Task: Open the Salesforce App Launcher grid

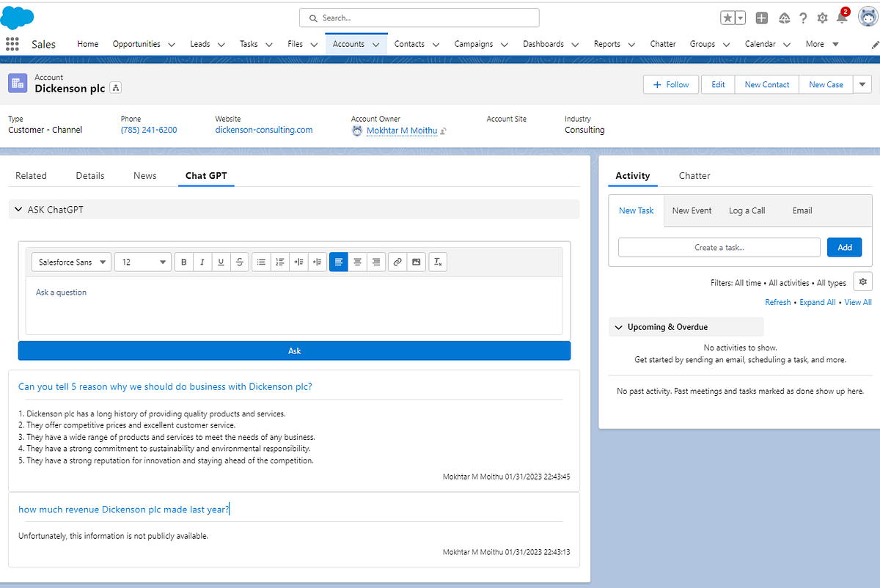Action: (12, 44)
